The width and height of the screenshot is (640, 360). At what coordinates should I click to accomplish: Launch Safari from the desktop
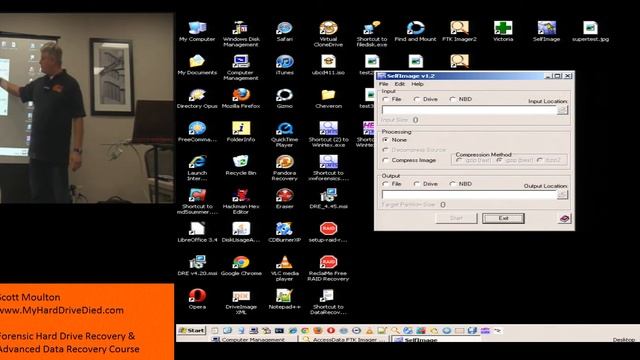[x=284, y=31]
